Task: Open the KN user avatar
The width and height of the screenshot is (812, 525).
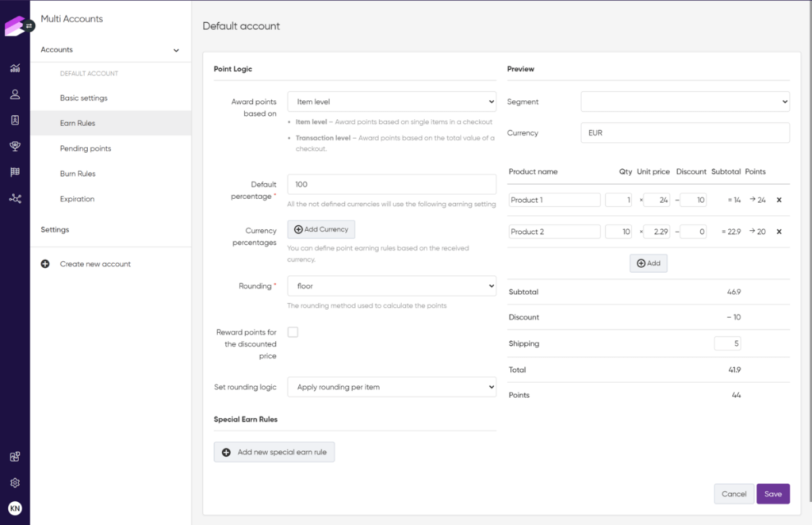Action: [x=15, y=508]
